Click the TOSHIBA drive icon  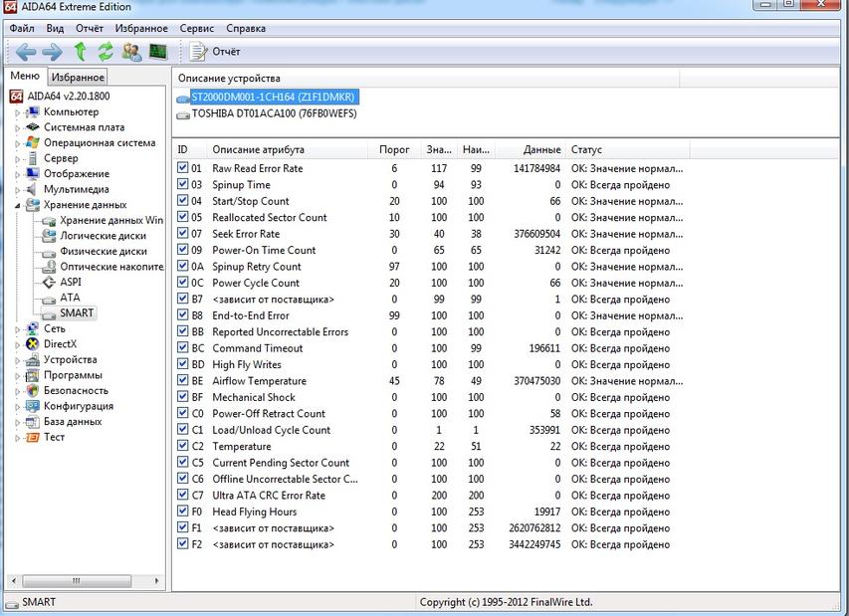tap(183, 114)
